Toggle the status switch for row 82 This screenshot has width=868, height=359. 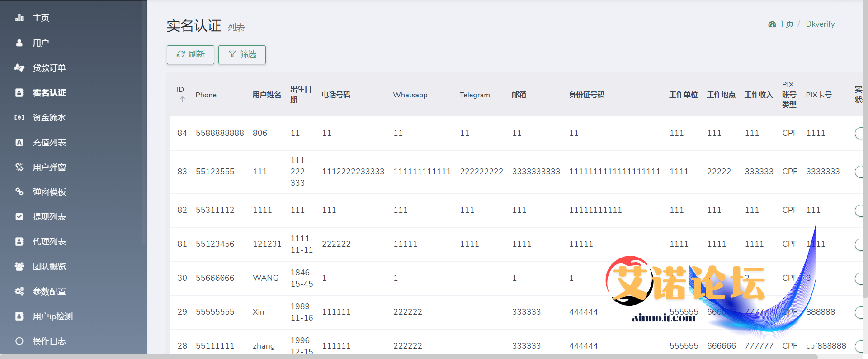[859, 211]
